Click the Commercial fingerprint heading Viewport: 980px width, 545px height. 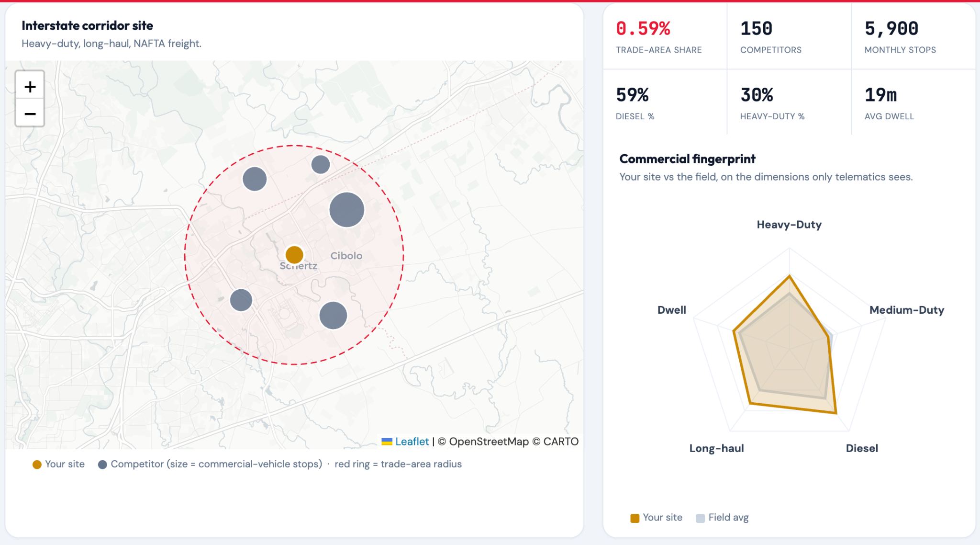click(x=687, y=159)
